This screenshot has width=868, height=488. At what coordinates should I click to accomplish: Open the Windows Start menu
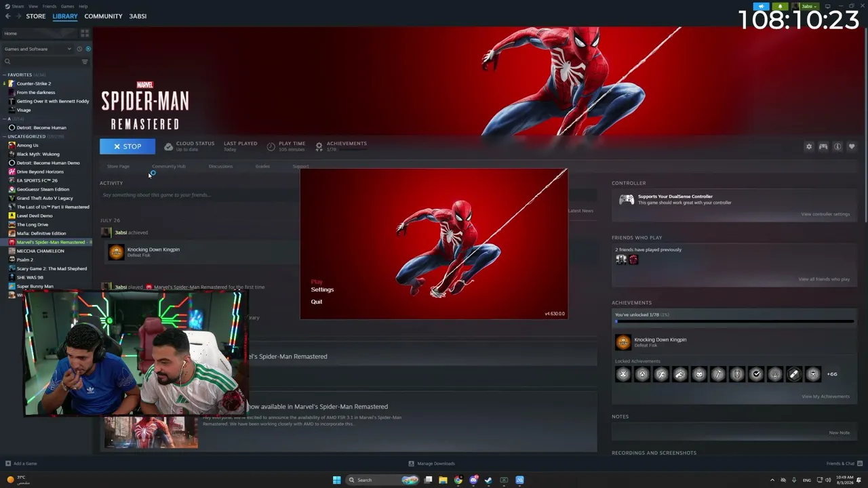coord(336,480)
